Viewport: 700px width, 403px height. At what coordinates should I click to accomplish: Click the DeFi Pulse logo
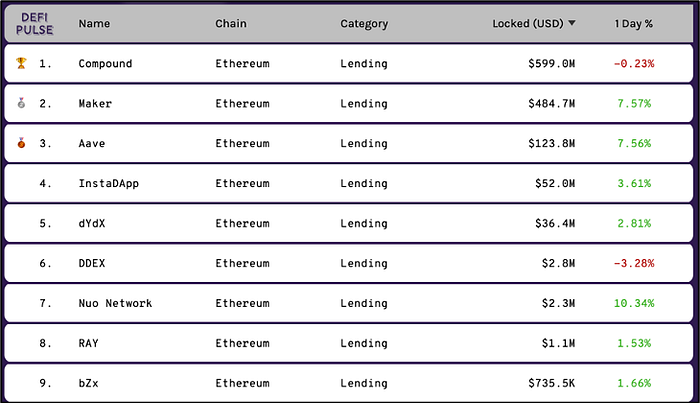tap(34, 24)
